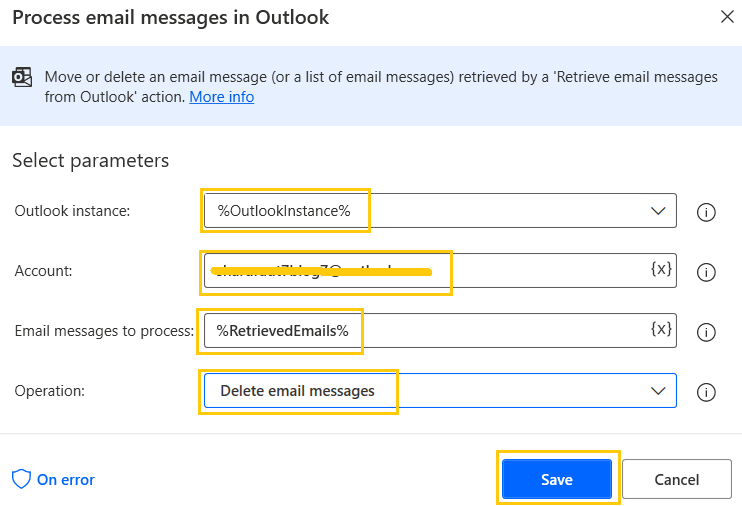Open the More info link
This screenshot has height=506, width=742.
click(221, 97)
